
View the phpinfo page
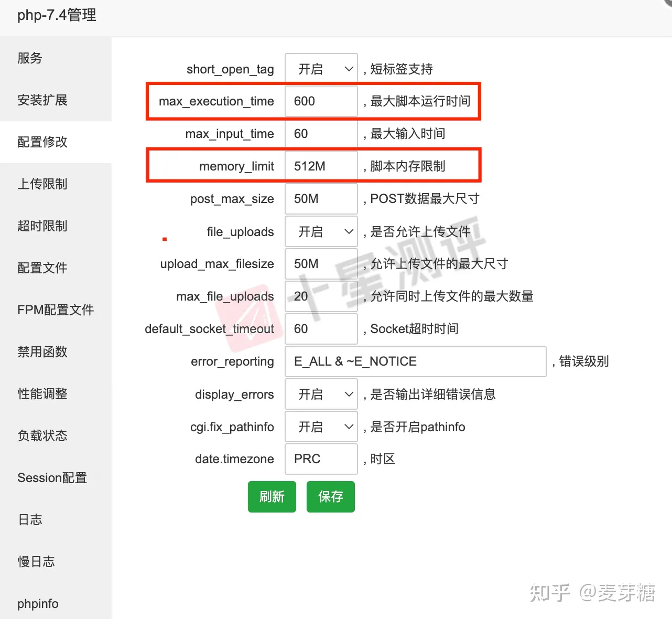[x=37, y=604]
